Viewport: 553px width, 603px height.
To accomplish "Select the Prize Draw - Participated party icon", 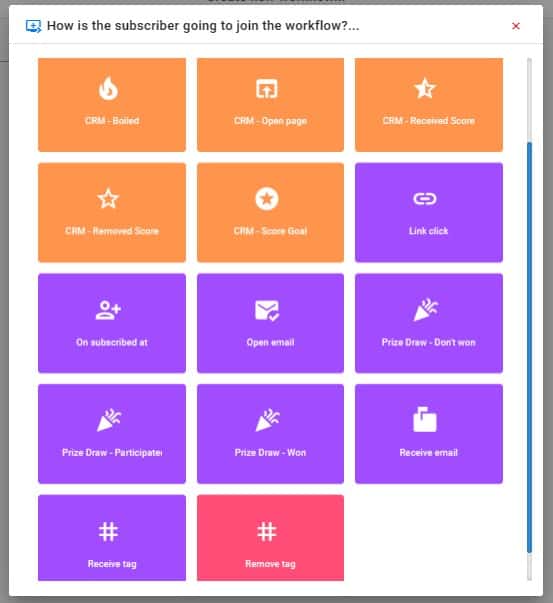I will coord(109,420).
